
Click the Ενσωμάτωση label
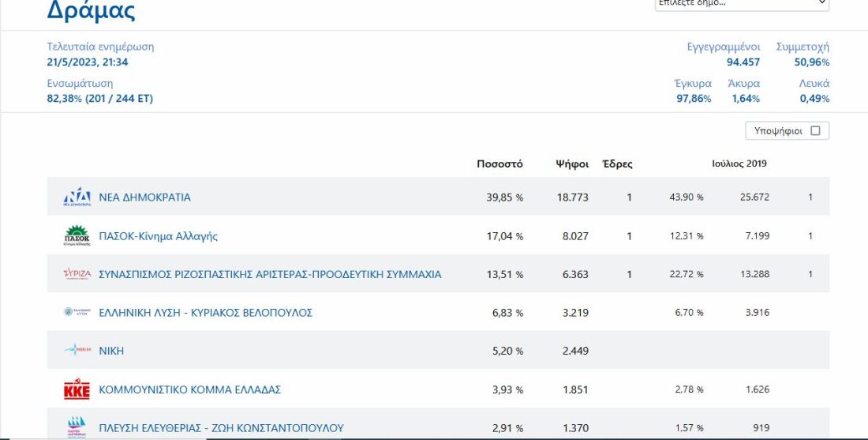[80, 84]
